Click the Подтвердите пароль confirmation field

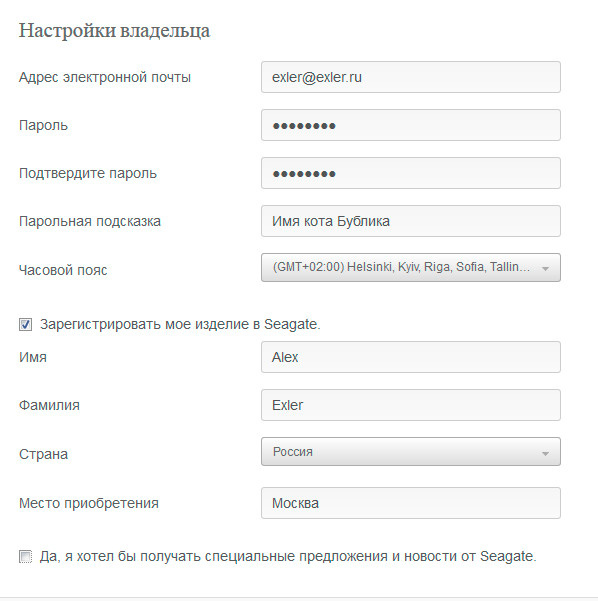(411, 173)
